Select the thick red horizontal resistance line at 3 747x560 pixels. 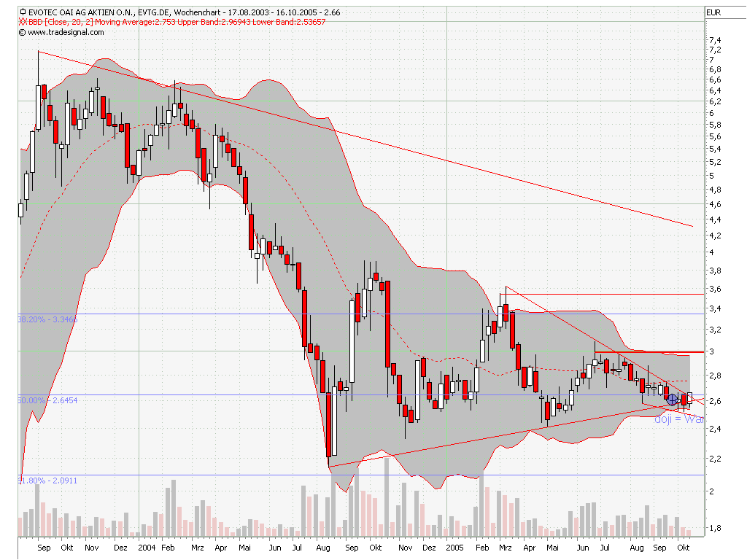click(649, 352)
